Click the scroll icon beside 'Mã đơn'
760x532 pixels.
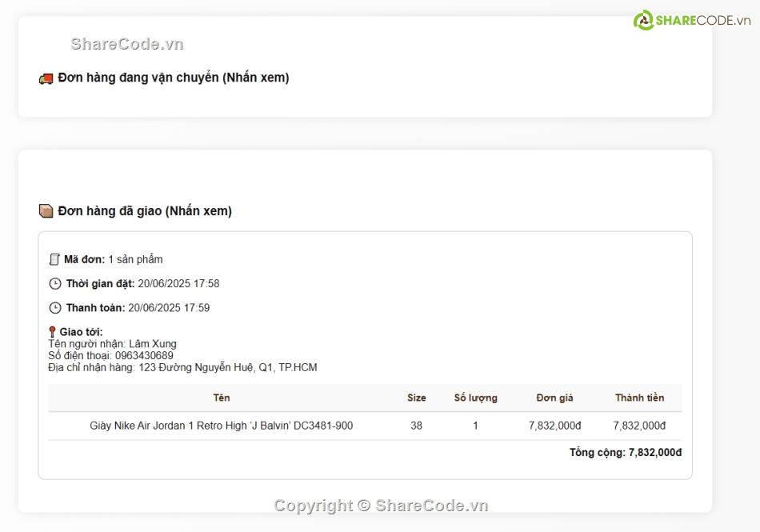(x=54, y=260)
